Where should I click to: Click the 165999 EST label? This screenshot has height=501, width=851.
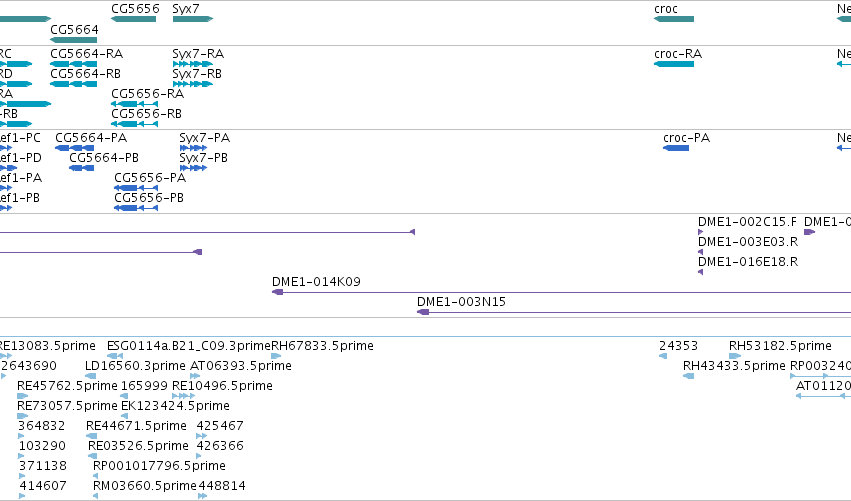point(144,386)
